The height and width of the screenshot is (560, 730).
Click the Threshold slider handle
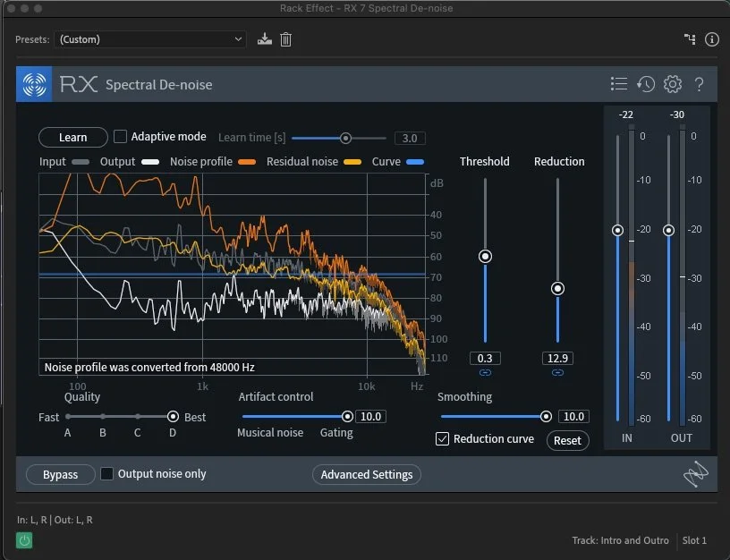point(485,257)
